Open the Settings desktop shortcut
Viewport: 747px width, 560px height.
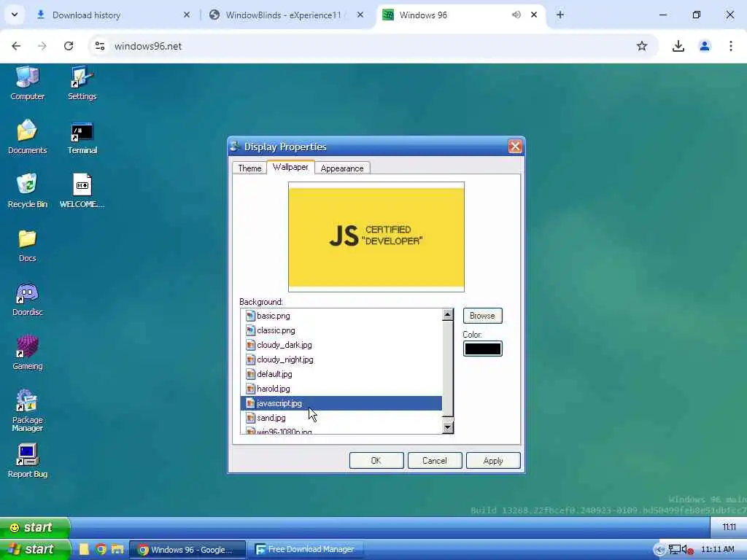[x=82, y=83]
